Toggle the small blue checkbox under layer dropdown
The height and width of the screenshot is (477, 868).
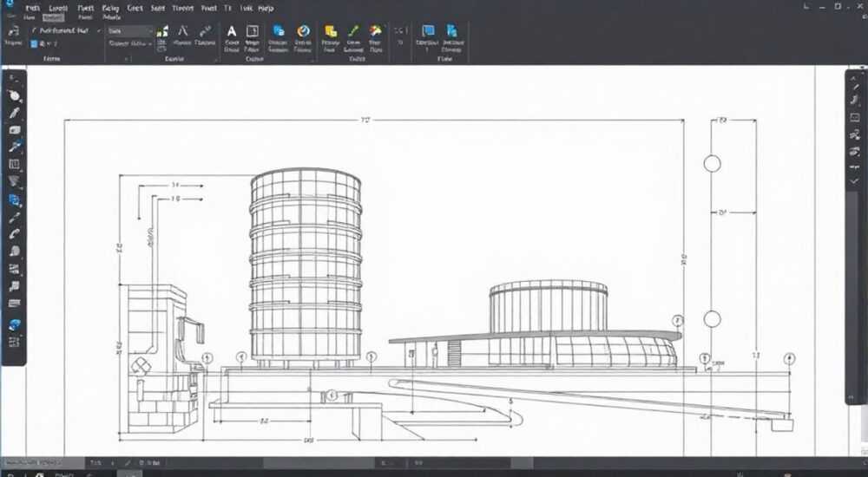pos(35,43)
